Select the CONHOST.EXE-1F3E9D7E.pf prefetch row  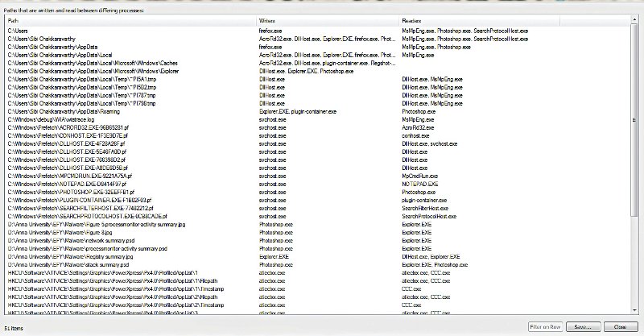coord(317,135)
